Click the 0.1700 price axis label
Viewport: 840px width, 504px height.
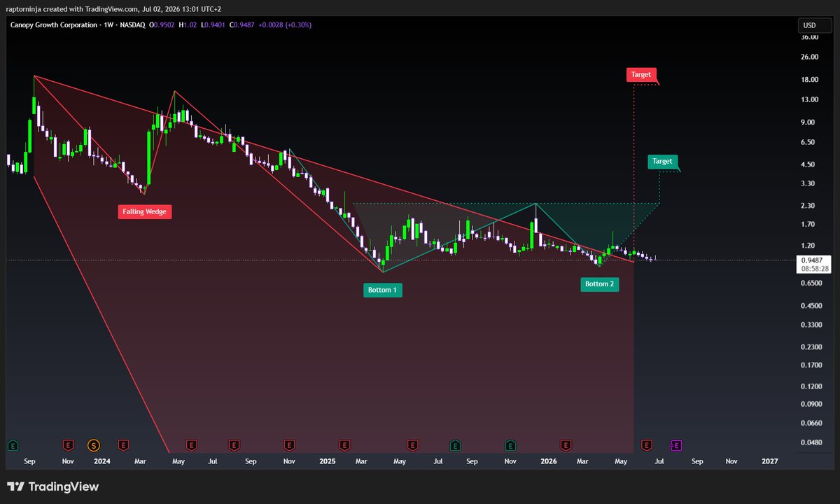pos(812,365)
